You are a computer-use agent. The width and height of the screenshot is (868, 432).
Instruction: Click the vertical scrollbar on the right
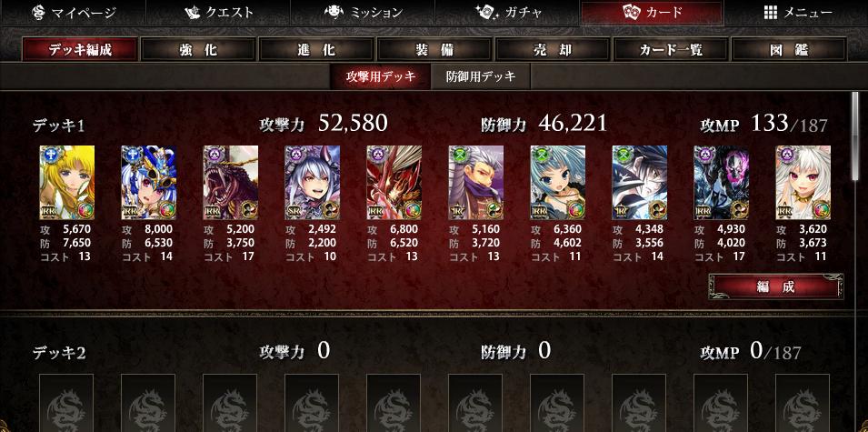856,136
